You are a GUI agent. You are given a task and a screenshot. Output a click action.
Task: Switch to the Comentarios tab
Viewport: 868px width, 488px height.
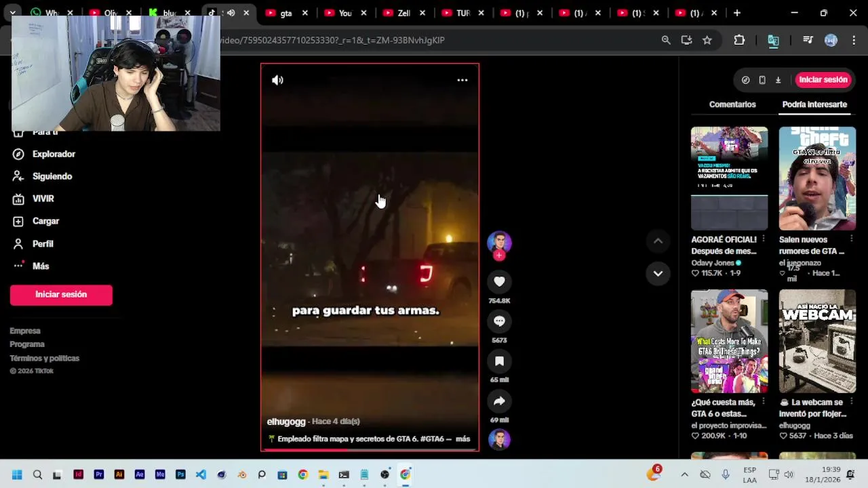point(732,104)
